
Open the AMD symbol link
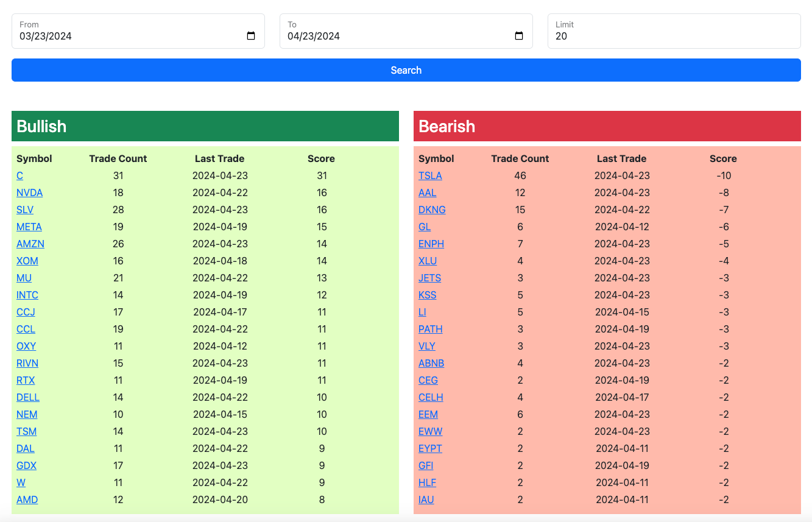(x=27, y=499)
